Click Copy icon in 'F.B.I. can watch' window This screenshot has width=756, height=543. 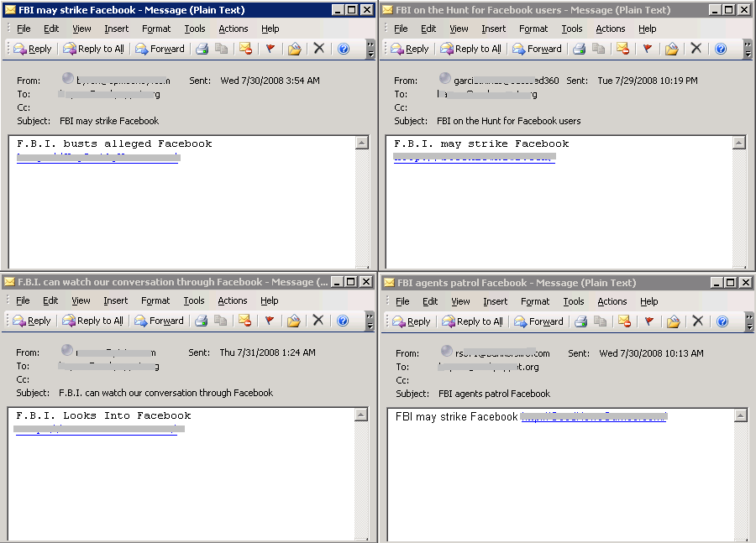tap(220, 321)
